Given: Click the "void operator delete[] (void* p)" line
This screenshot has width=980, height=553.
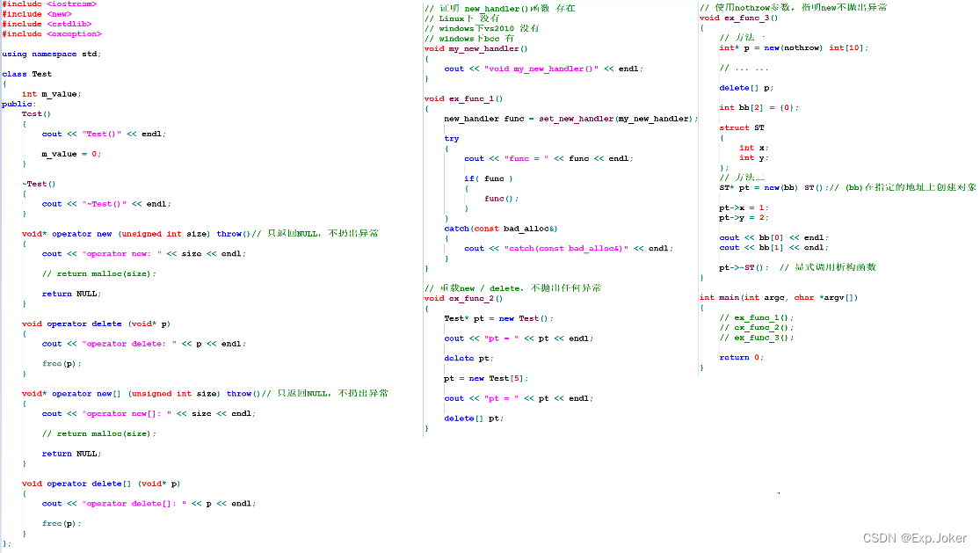Looking at the screenshot, I should point(101,484).
